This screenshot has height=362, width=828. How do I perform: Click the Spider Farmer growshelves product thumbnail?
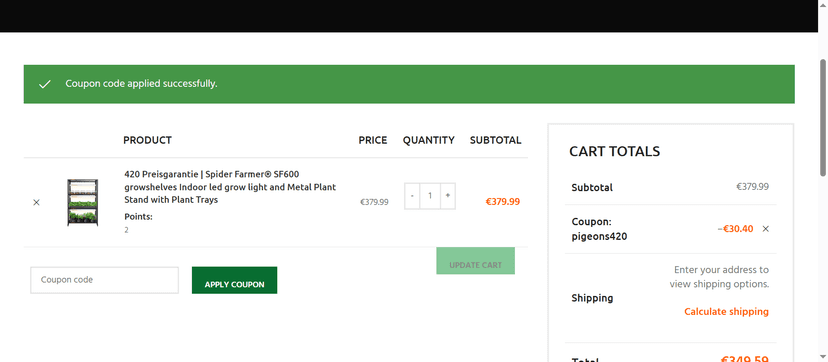(82, 202)
